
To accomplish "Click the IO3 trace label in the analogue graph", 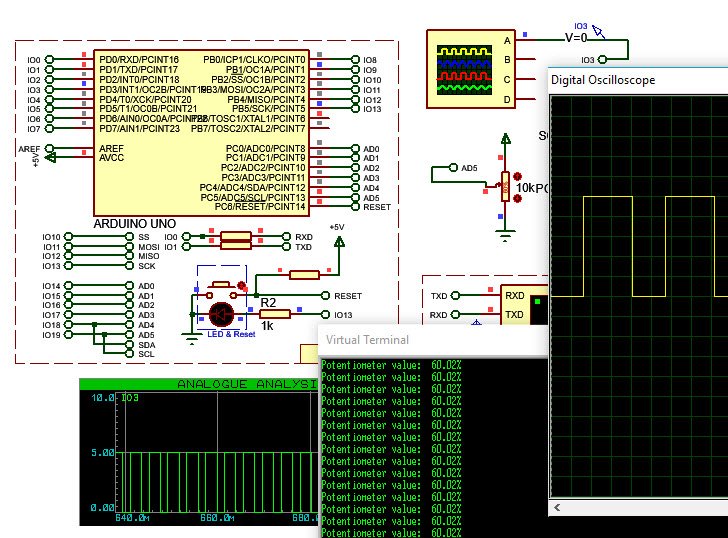I will 130,398.
